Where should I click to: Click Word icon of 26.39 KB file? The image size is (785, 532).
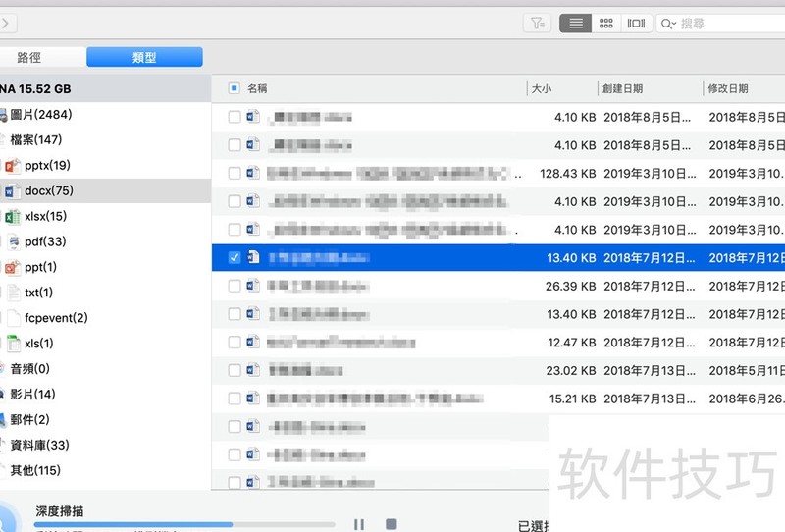coord(253,286)
